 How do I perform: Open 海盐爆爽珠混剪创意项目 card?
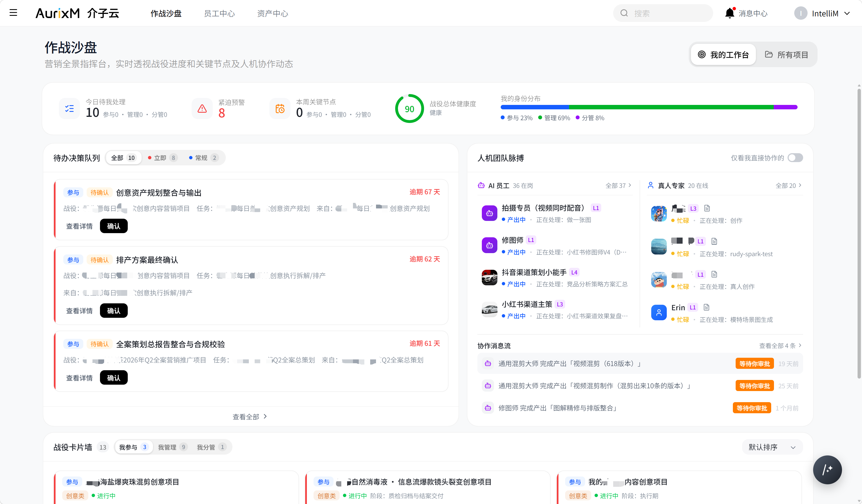[176, 487]
